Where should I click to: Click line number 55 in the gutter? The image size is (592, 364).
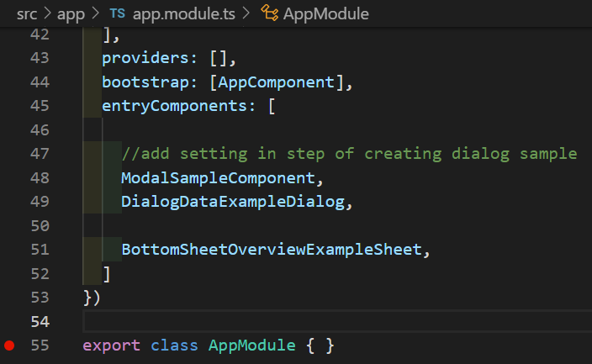40,346
